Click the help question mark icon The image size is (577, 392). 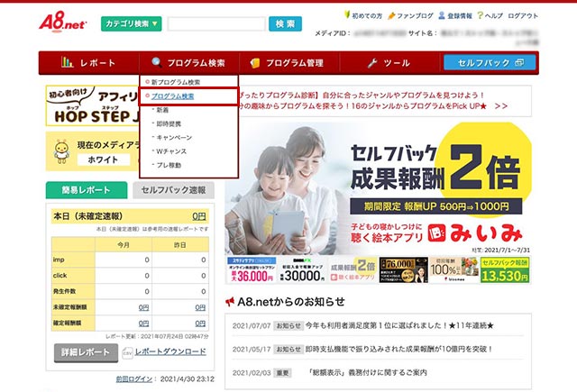(480, 15)
